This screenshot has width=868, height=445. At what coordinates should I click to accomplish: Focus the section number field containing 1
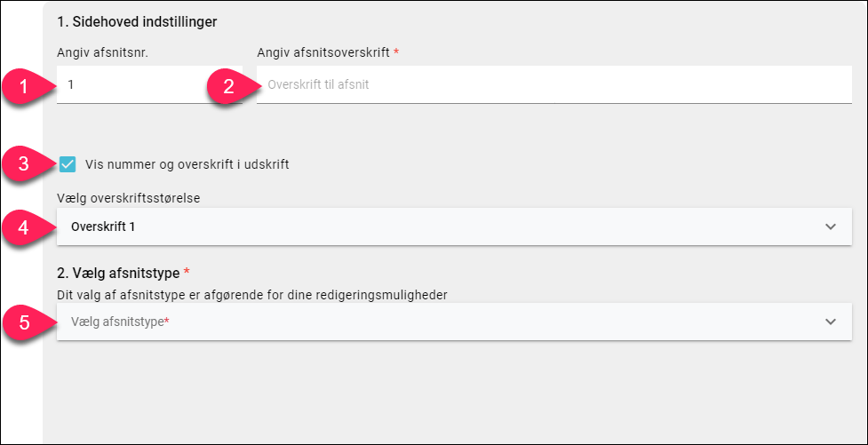pos(149,84)
